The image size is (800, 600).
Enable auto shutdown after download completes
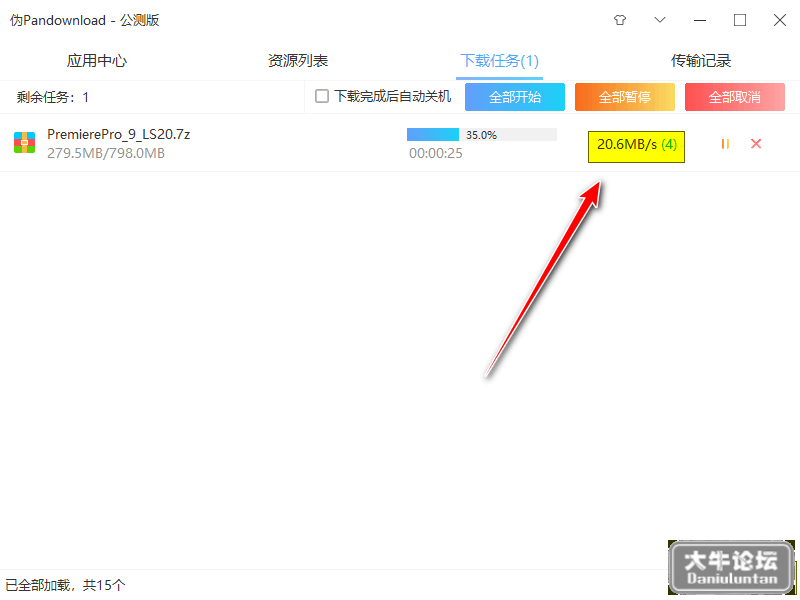tap(322, 96)
